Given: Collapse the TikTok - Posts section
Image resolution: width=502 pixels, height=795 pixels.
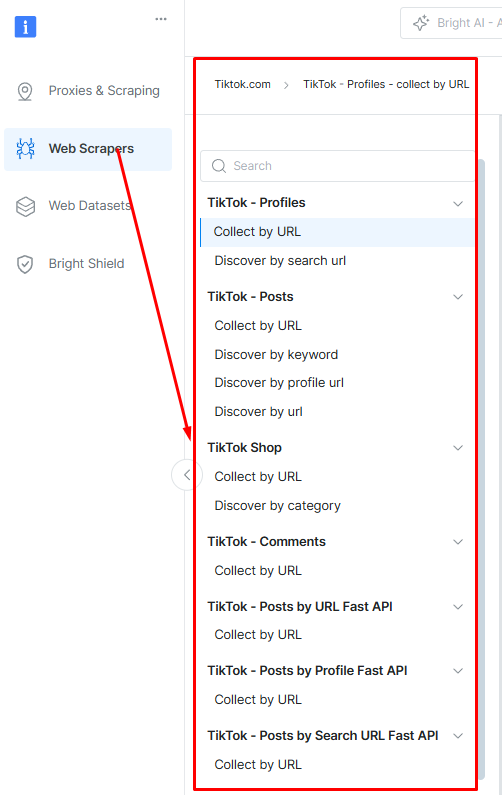Looking at the screenshot, I should click(x=458, y=297).
